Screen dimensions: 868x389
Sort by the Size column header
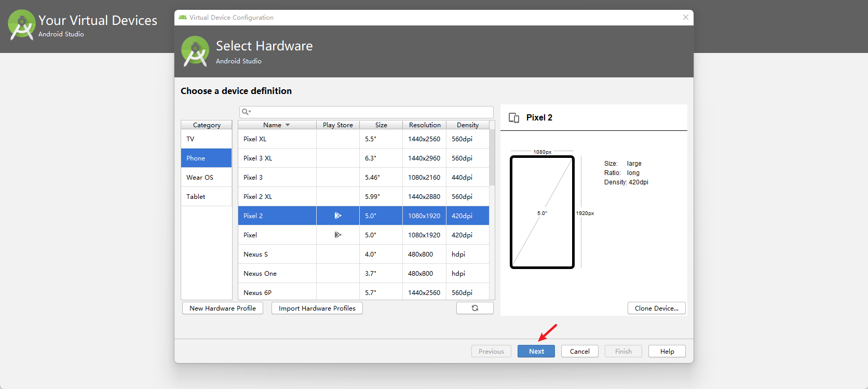coord(381,125)
